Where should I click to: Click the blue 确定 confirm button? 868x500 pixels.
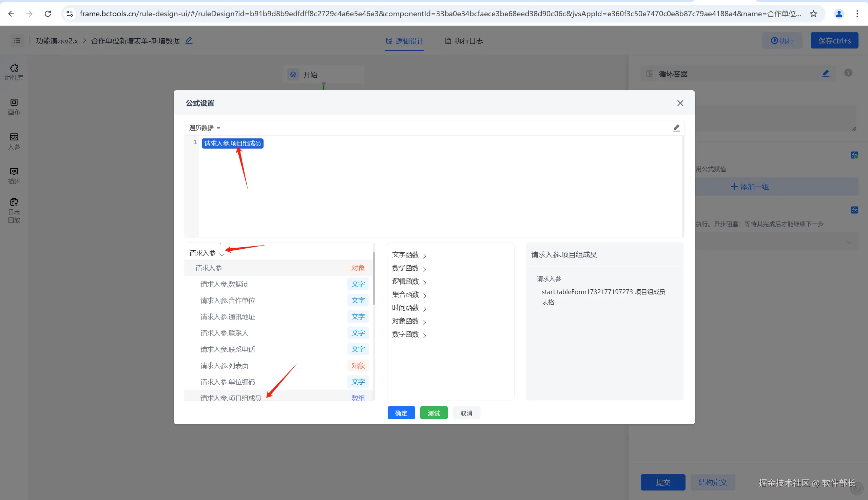point(401,413)
